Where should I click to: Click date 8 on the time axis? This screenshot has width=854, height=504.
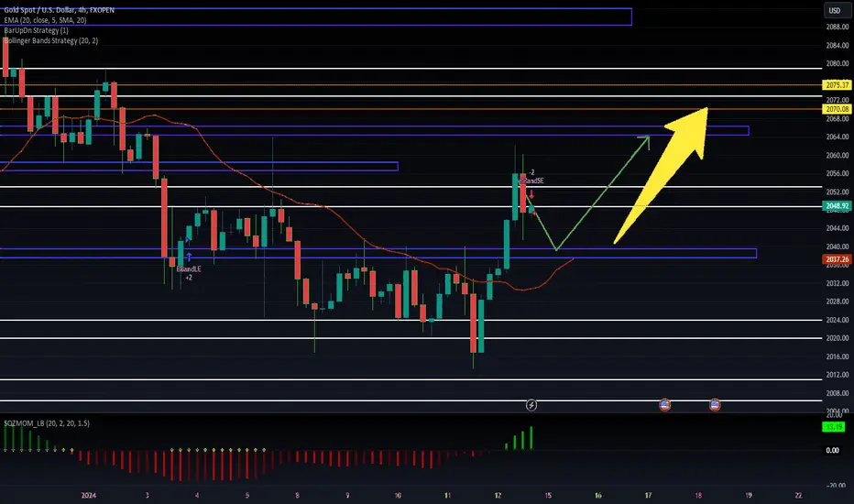pyautogui.click(x=298, y=495)
